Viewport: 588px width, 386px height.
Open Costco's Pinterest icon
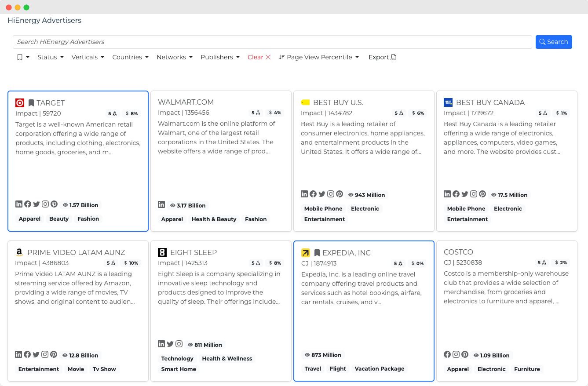click(x=465, y=354)
